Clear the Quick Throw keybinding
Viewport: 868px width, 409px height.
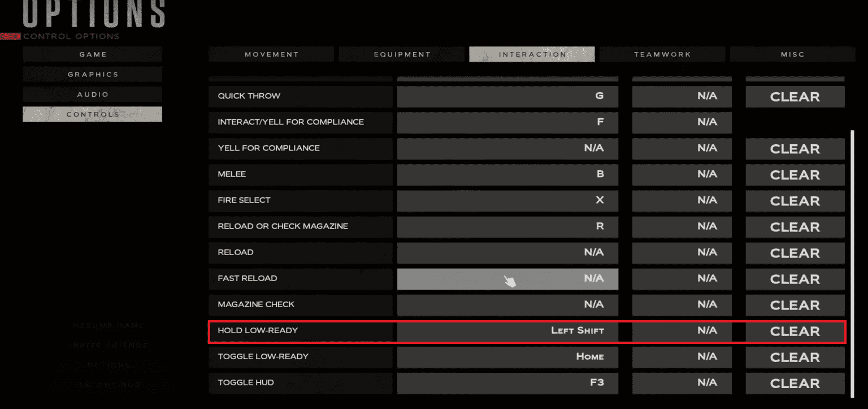(x=795, y=97)
